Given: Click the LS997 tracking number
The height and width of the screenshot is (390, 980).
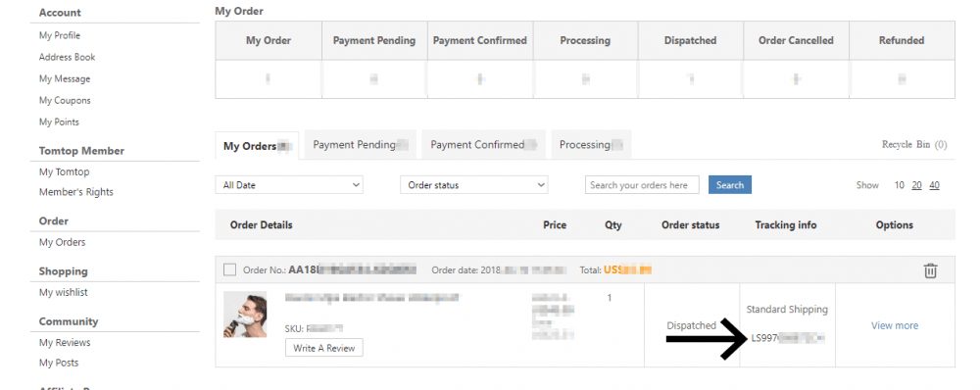Looking at the screenshot, I should click(788, 339).
